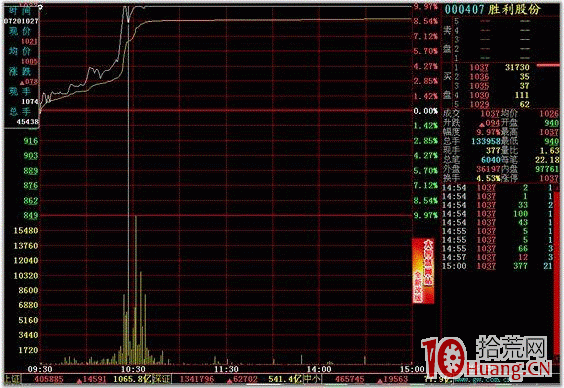
Task: Select buy level 5 price 1029
Action: 479,104
